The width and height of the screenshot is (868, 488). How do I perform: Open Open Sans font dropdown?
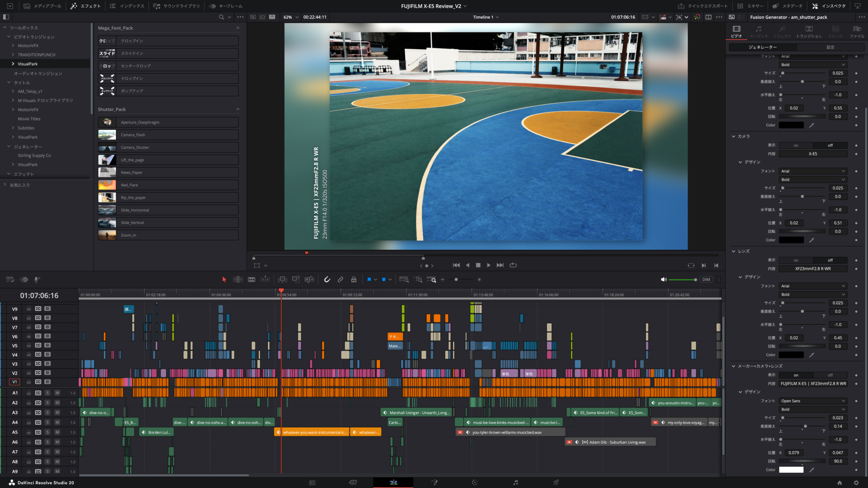tap(813, 401)
